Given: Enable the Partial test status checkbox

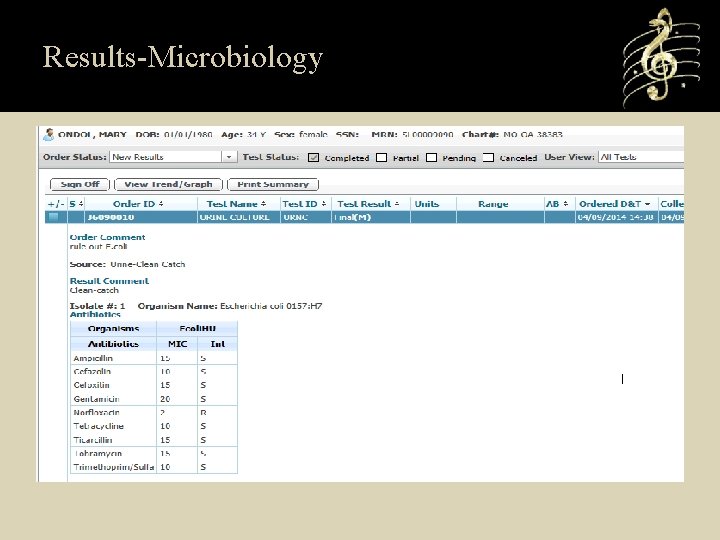Looking at the screenshot, I should (381, 158).
